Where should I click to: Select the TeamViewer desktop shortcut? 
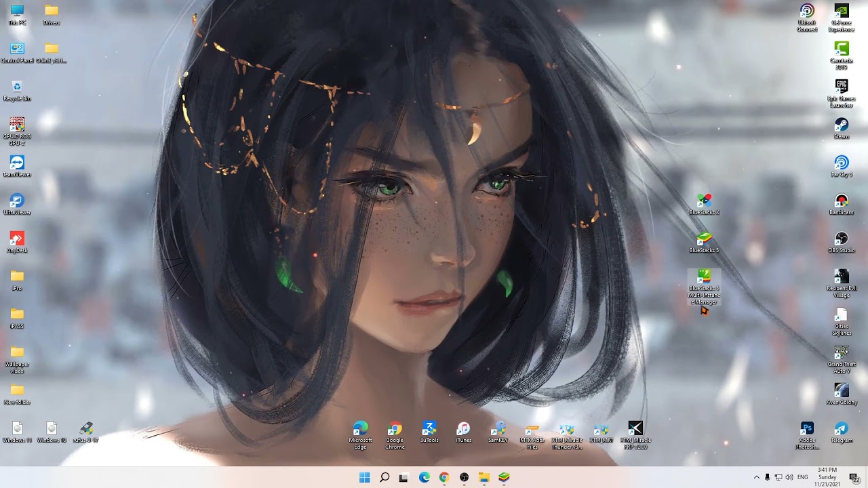[x=17, y=167]
